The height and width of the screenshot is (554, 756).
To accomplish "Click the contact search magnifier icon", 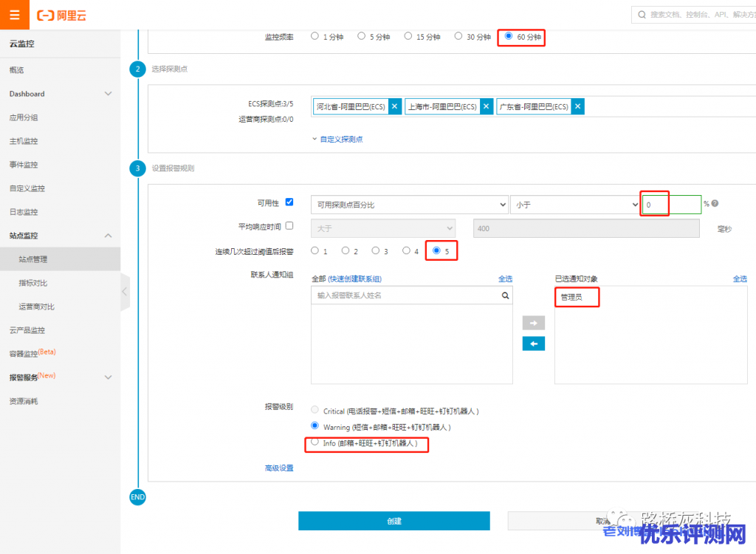I will [505, 295].
